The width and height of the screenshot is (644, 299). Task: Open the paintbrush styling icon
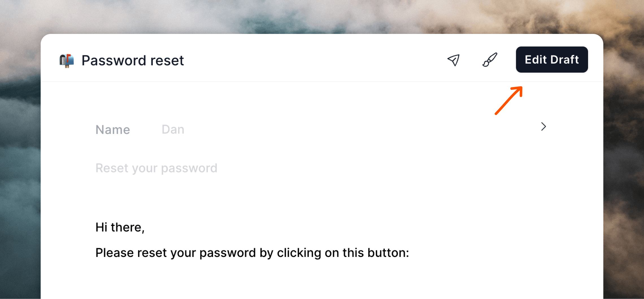coord(490,60)
